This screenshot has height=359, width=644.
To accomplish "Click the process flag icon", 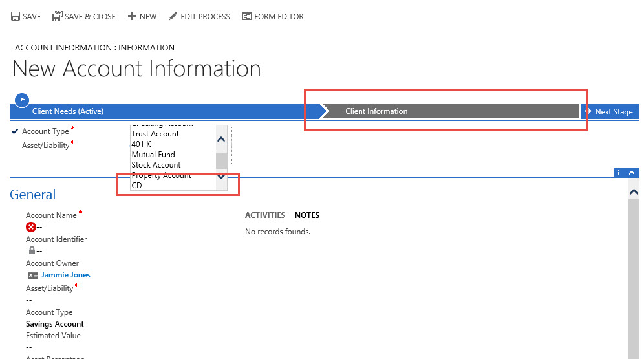I will (23, 100).
